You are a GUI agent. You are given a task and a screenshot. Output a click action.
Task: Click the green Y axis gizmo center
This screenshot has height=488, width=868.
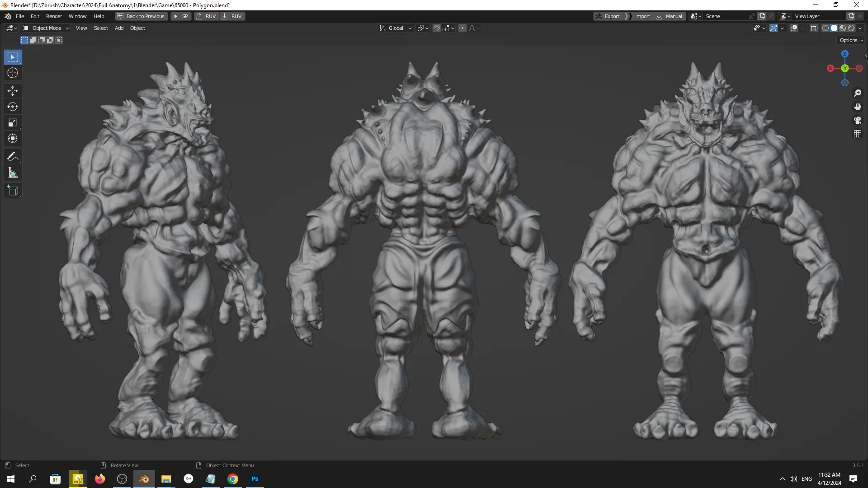[845, 68]
